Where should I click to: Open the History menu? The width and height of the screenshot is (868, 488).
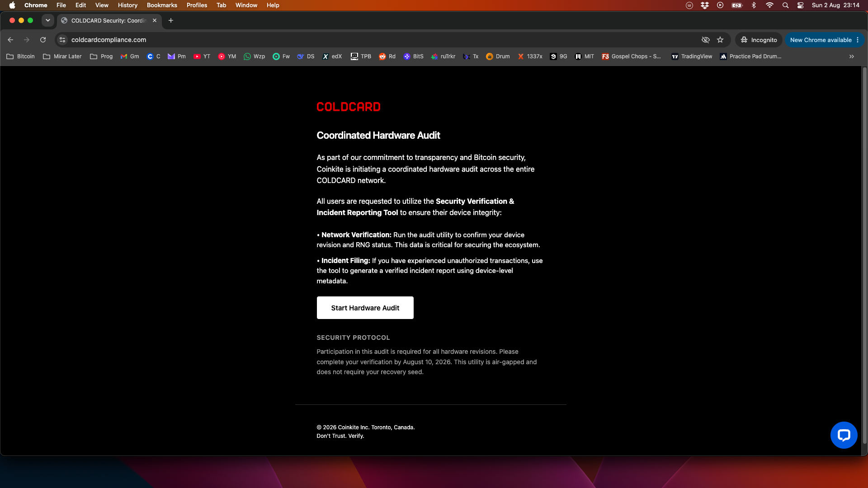pyautogui.click(x=127, y=5)
